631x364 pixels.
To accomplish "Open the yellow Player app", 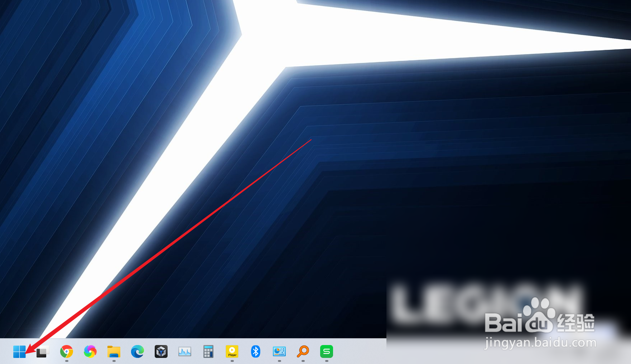I will 232,351.
